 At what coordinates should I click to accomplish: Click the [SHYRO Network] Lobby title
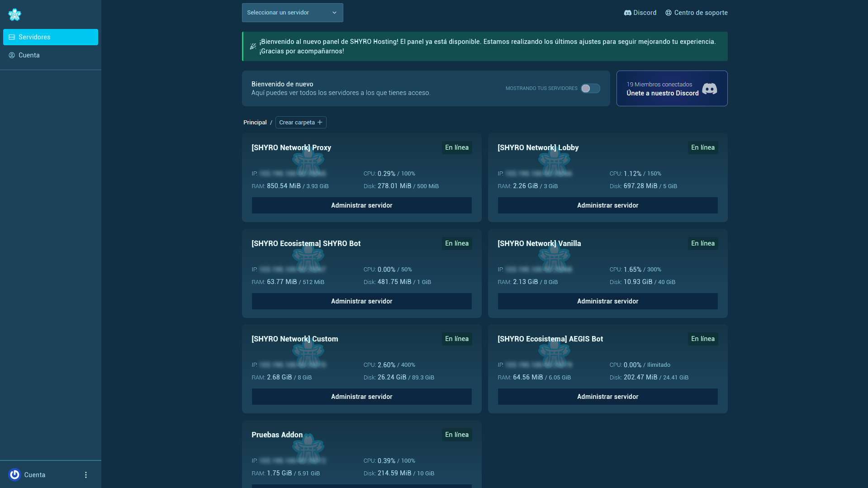coord(538,148)
